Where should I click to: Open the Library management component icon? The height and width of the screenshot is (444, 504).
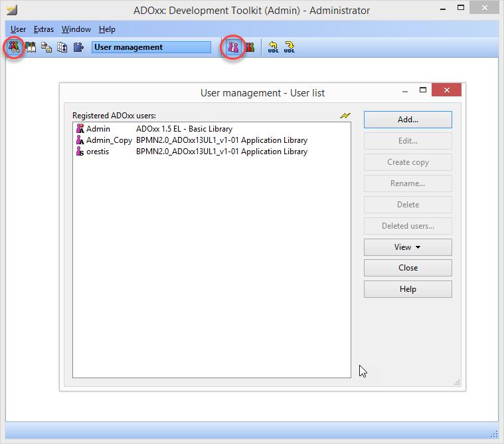coord(31,47)
